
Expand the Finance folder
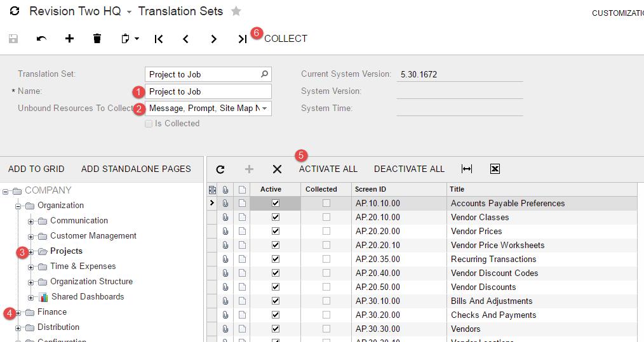point(18,313)
